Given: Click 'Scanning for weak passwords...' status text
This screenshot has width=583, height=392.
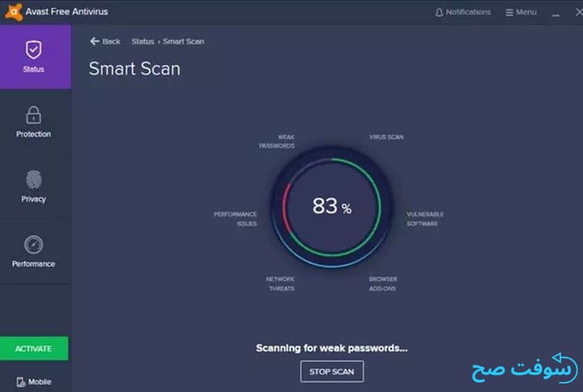Looking at the screenshot, I should pos(331,348).
